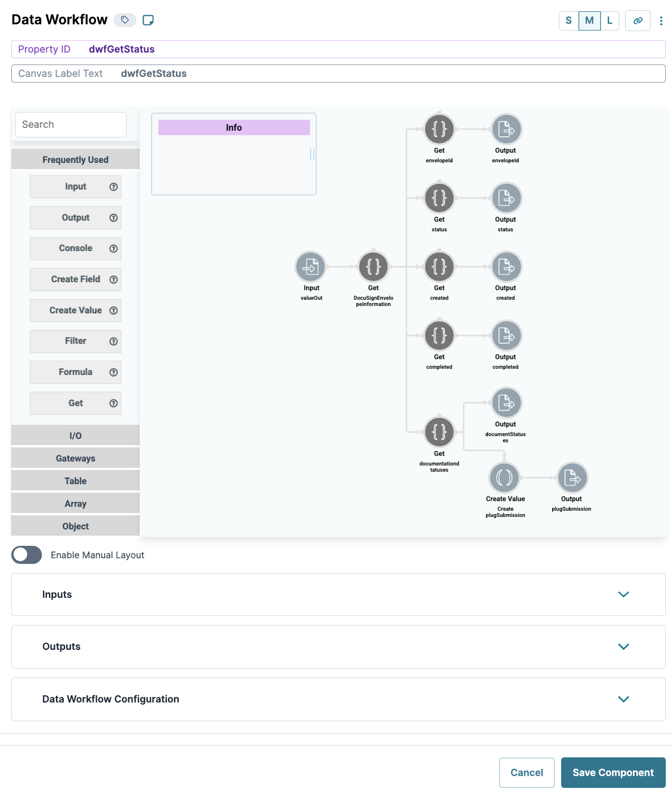
Task: Select the Input valueOut node on the canvas
Action: (x=311, y=266)
